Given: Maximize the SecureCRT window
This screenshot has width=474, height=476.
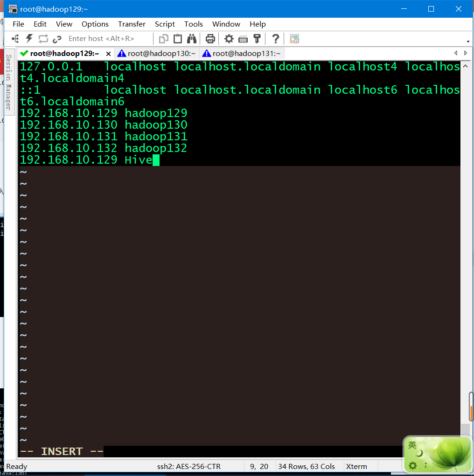Looking at the screenshot, I should [x=431, y=9].
